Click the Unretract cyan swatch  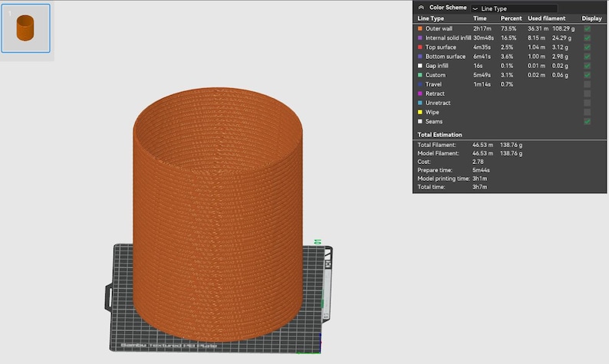420,103
